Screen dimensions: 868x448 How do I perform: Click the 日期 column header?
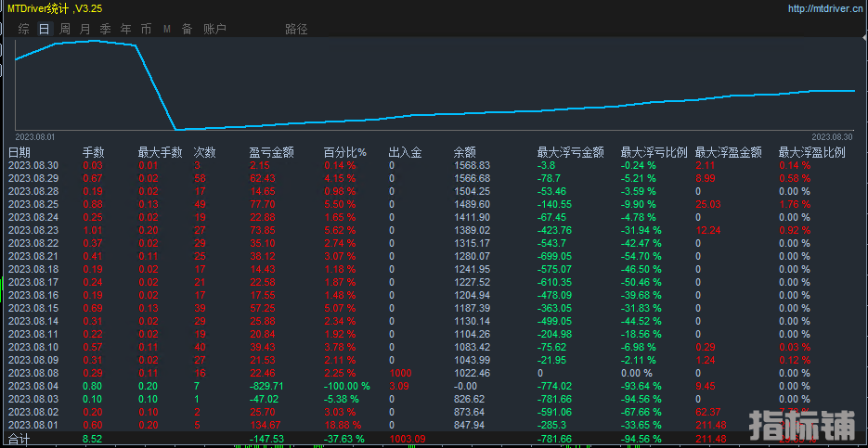(x=19, y=152)
